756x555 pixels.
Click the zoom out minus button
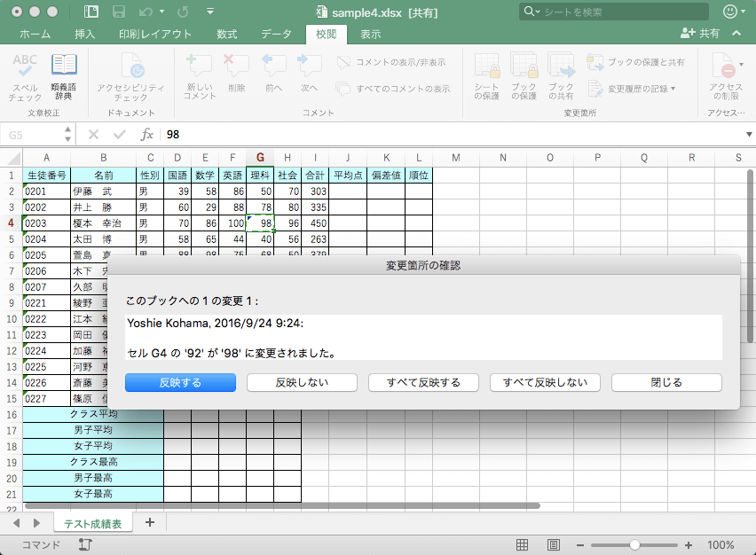click(580, 545)
